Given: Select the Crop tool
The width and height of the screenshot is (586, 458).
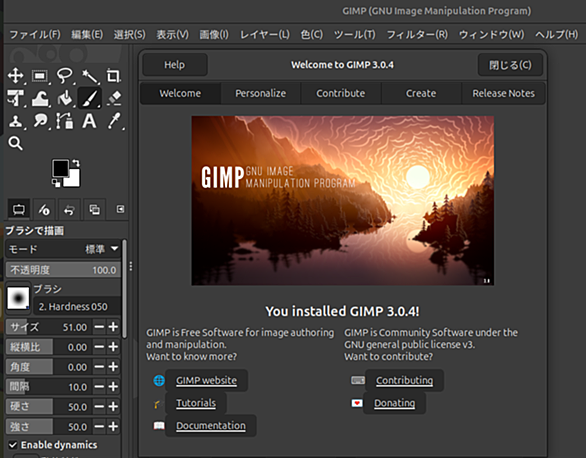Looking at the screenshot, I should (113, 76).
